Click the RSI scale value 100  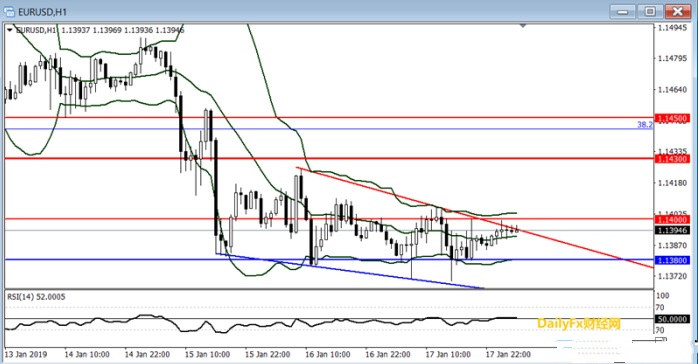(663, 296)
